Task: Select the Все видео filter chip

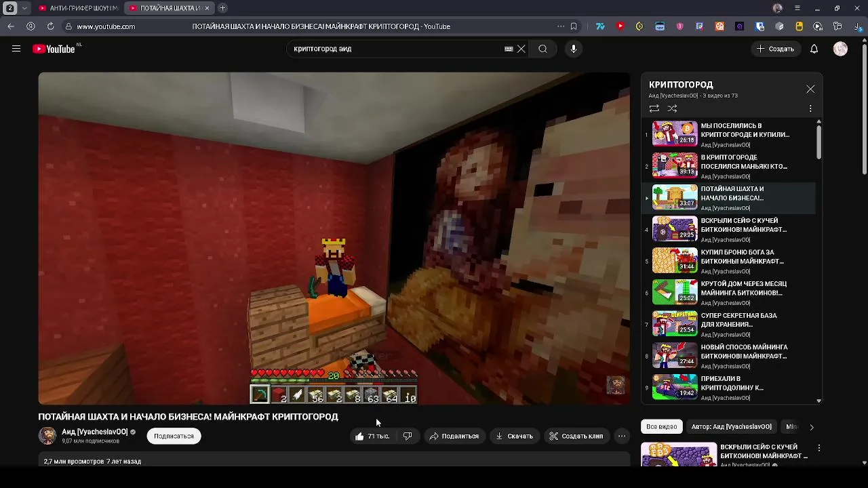Action: [x=662, y=426]
